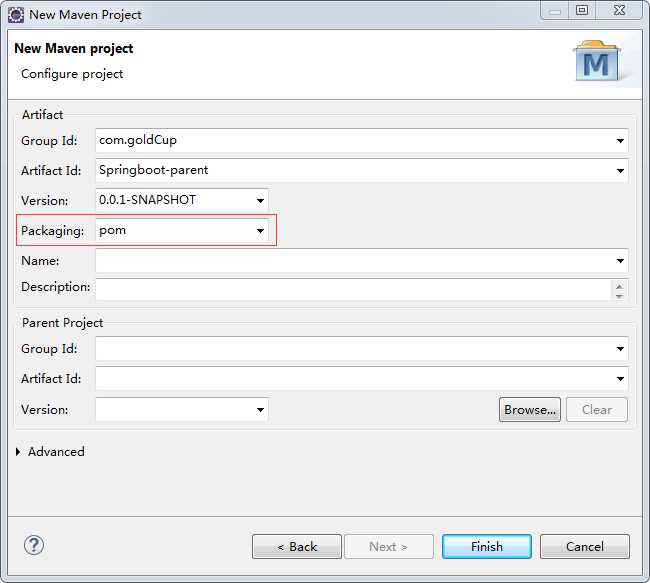Minimize the New Maven Project dialog
This screenshot has width=650, height=583.
click(x=555, y=10)
